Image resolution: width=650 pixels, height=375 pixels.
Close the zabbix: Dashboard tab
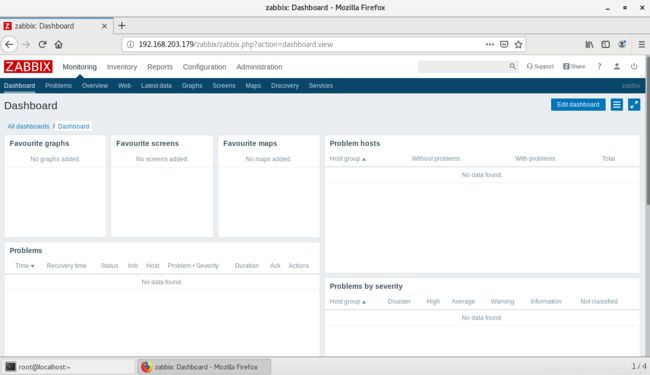(104, 26)
